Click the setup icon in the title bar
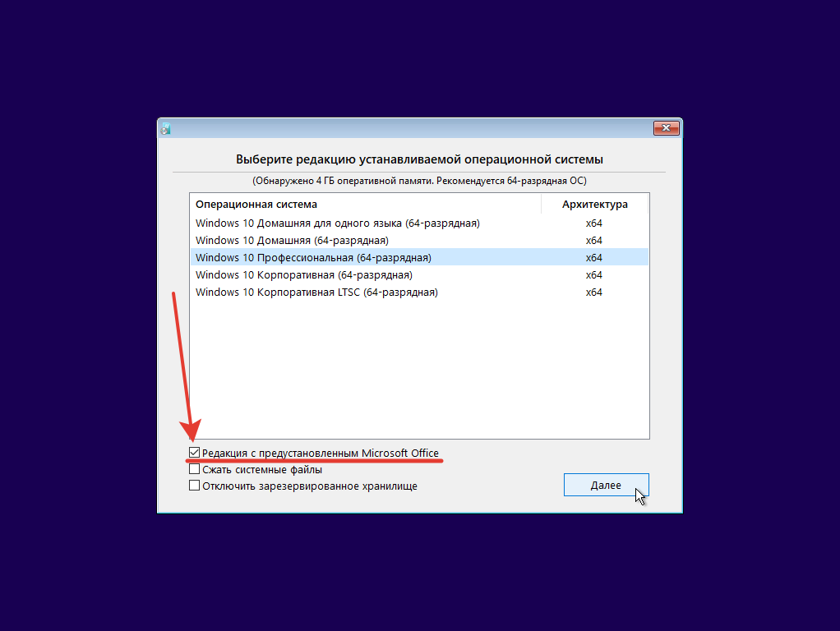The image size is (840, 631). coord(165,128)
